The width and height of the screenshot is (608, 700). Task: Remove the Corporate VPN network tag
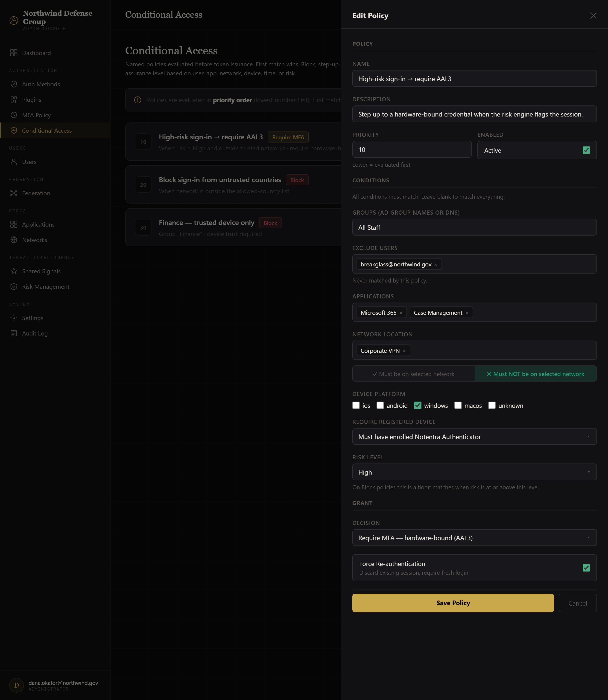point(404,351)
